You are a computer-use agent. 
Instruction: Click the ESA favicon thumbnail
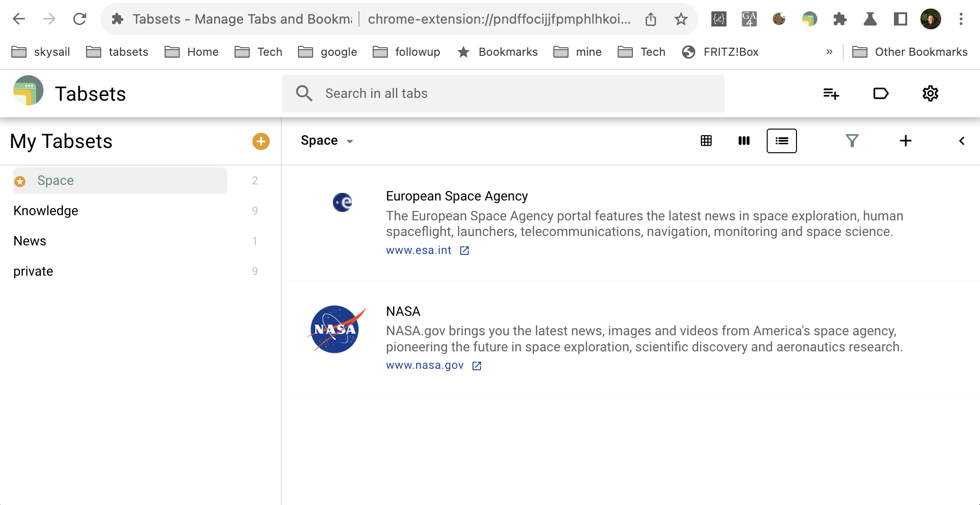[x=342, y=202]
